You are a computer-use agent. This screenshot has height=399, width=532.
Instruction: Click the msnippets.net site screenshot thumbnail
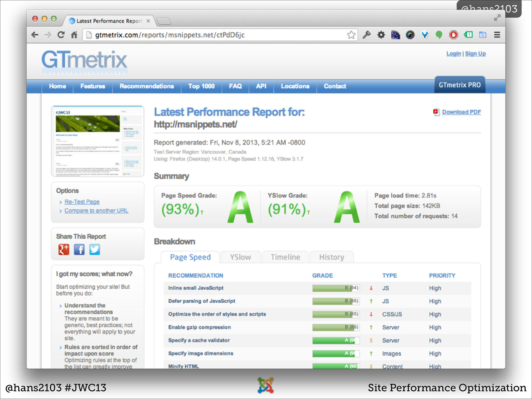point(98,141)
